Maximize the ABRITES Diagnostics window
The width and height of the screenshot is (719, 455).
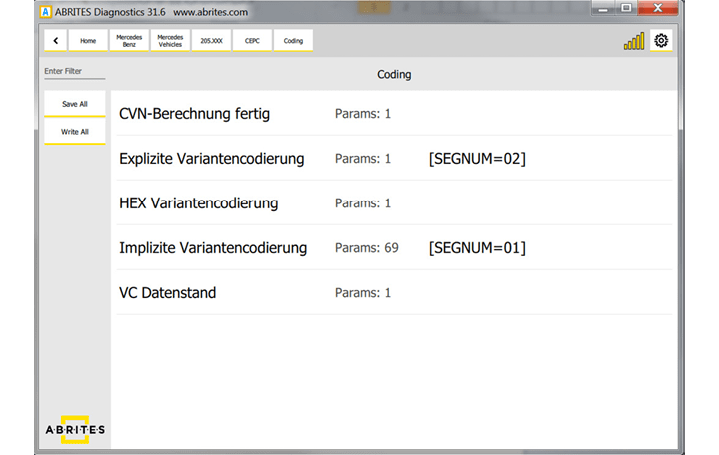[x=627, y=8]
